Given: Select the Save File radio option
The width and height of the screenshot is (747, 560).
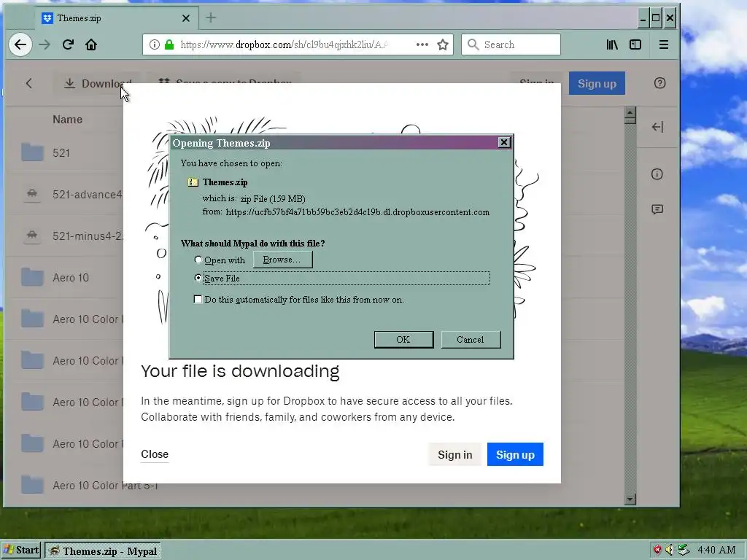Looking at the screenshot, I should 198,278.
